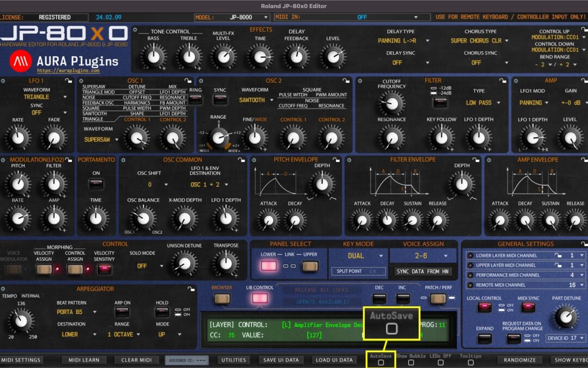The image size is (588, 368).
Task: Open the MIDI SETTINGS menu at bottom left
Action: (21, 360)
